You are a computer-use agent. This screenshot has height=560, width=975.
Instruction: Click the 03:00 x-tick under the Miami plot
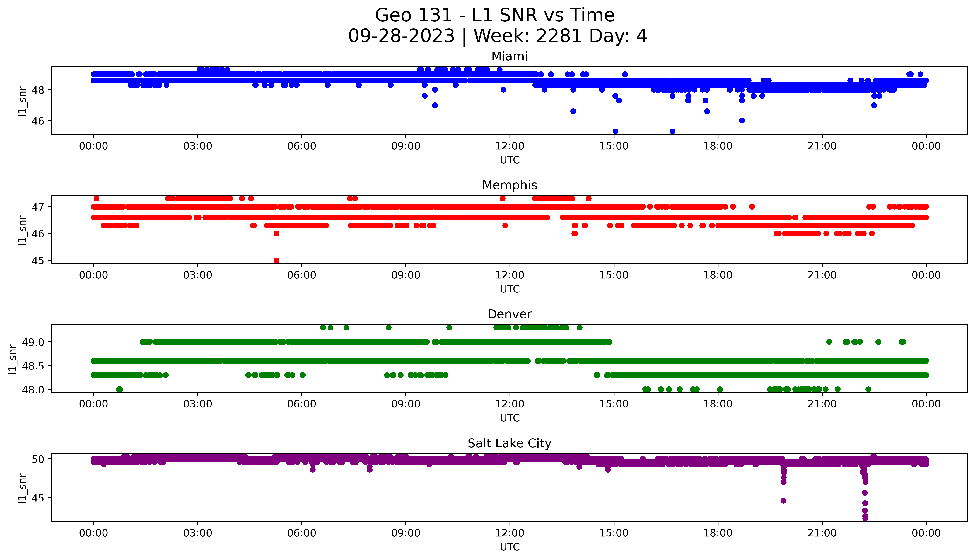pyautogui.click(x=198, y=146)
